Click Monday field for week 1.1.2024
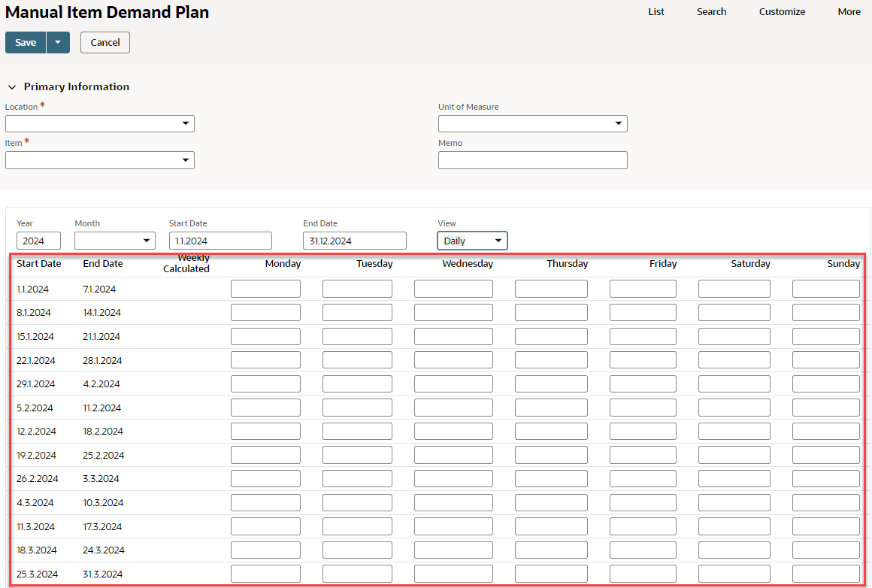 pyautogui.click(x=266, y=289)
